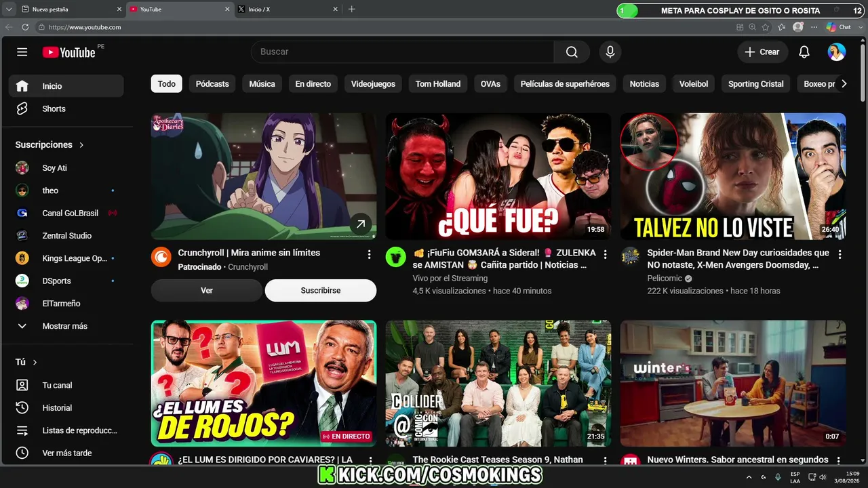Screen dimensions: 868x488
Task: Open the Canal GoLBrasil subscription
Action: [66, 213]
